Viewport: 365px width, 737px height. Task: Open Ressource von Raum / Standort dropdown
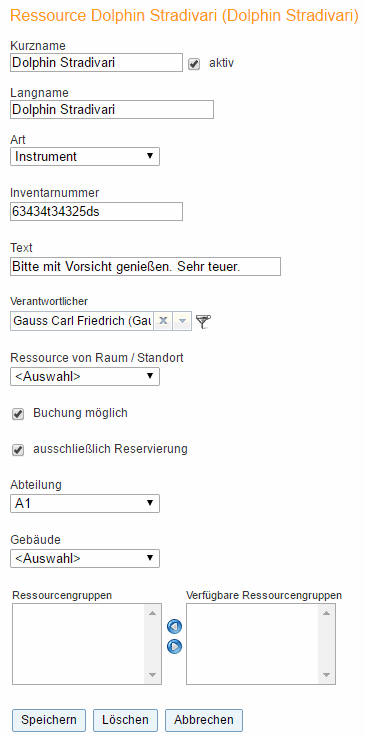85,376
